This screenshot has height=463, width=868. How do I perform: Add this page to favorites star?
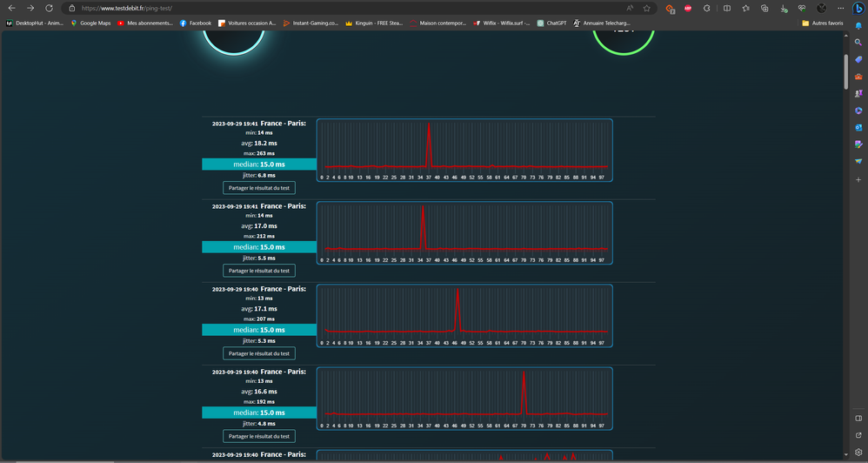click(647, 8)
